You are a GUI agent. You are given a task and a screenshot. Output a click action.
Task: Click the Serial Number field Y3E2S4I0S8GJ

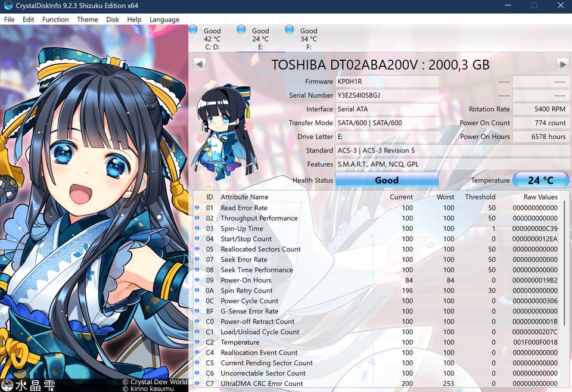387,95
